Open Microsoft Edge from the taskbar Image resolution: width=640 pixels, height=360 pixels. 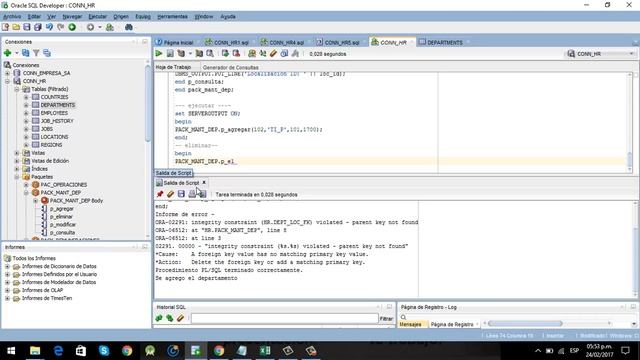tap(58, 351)
